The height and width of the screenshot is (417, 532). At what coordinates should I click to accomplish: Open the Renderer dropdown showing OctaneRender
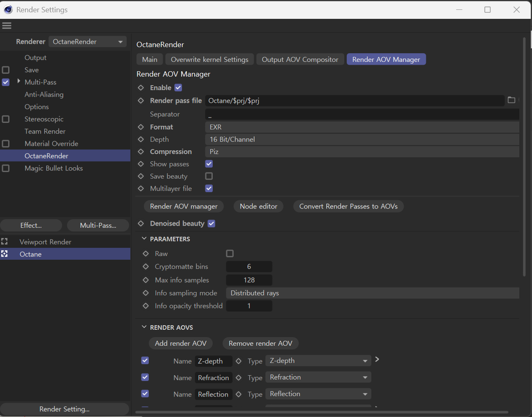coord(87,42)
